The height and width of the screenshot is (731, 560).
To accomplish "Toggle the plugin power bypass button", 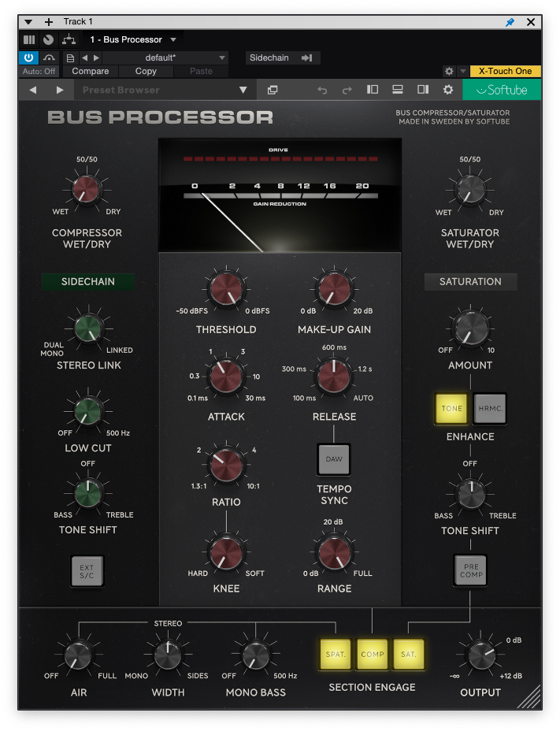I will 28,58.
